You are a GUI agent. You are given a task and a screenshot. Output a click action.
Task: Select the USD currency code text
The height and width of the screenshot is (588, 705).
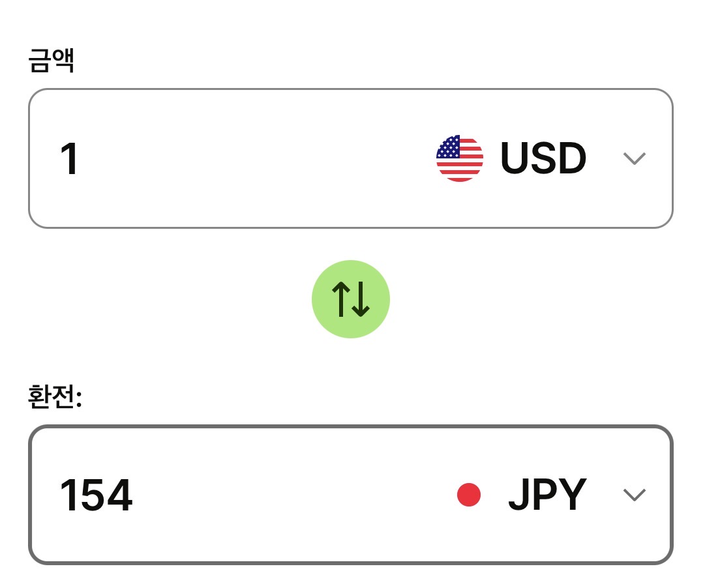pyautogui.click(x=543, y=158)
